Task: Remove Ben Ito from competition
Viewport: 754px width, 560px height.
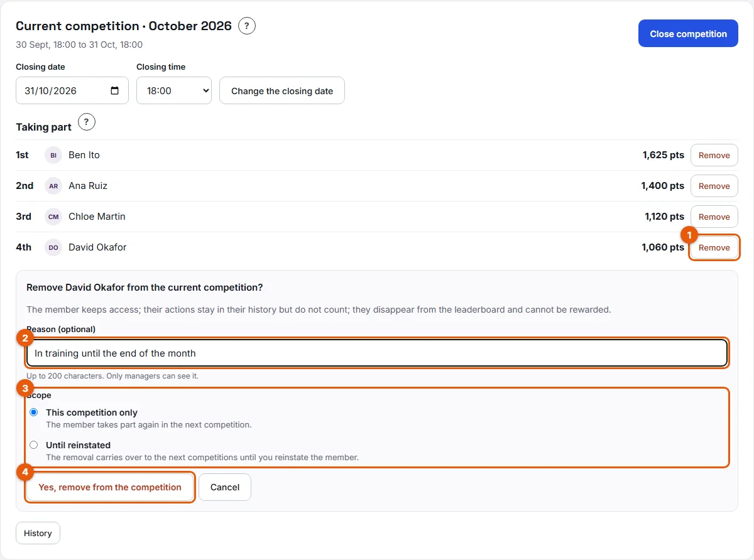Action: [714, 155]
